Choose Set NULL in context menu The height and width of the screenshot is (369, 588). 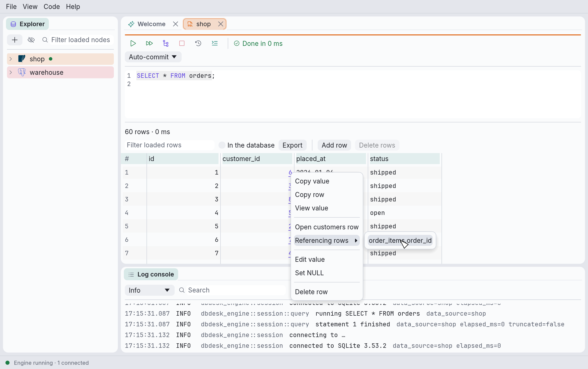(x=327, y=273)
